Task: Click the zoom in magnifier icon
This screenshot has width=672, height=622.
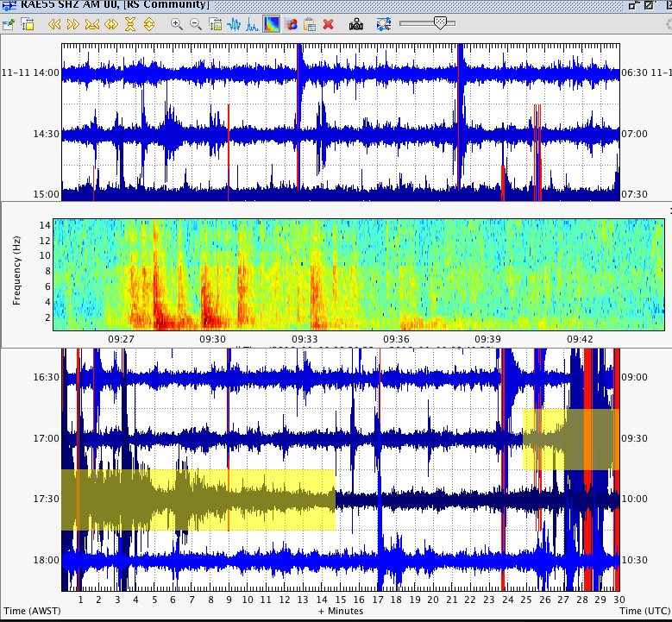Action: (x=176, y=24)
